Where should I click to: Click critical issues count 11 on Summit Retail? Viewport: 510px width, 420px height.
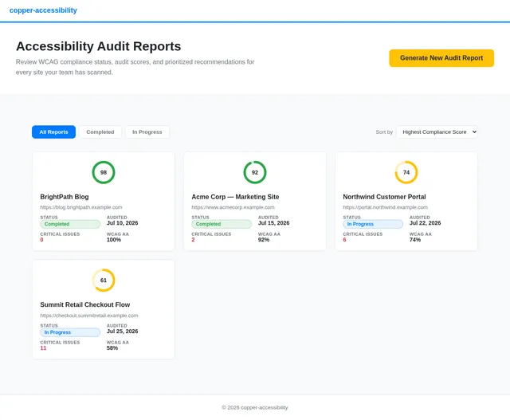[x=43, y=348]
